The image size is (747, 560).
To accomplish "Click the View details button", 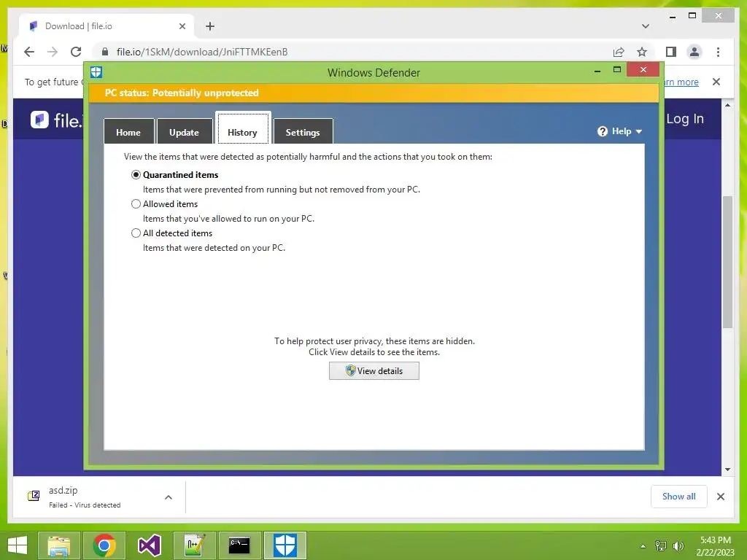I will point(374,371).
